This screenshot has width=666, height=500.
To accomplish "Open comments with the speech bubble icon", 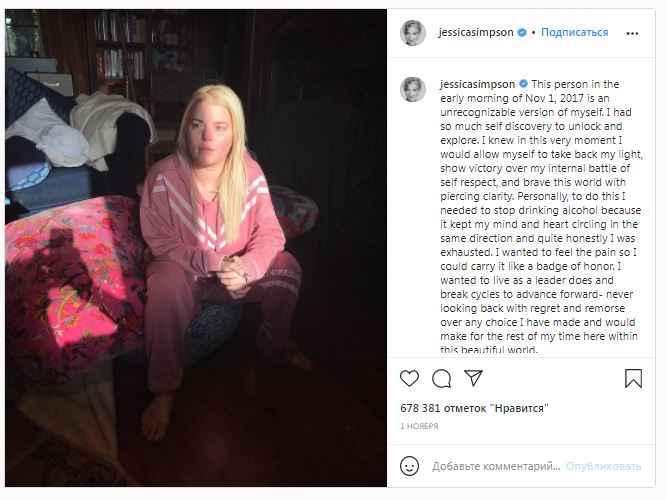I will 441,378.
